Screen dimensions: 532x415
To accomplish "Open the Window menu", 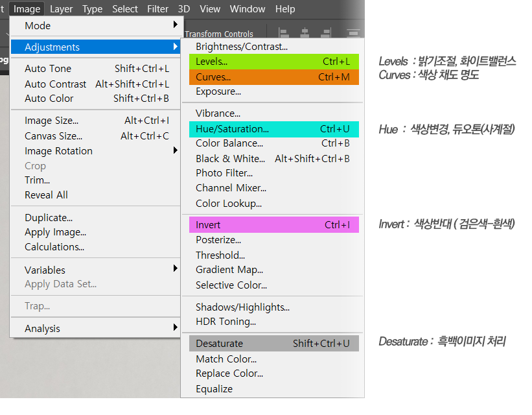I will point(248,9).
